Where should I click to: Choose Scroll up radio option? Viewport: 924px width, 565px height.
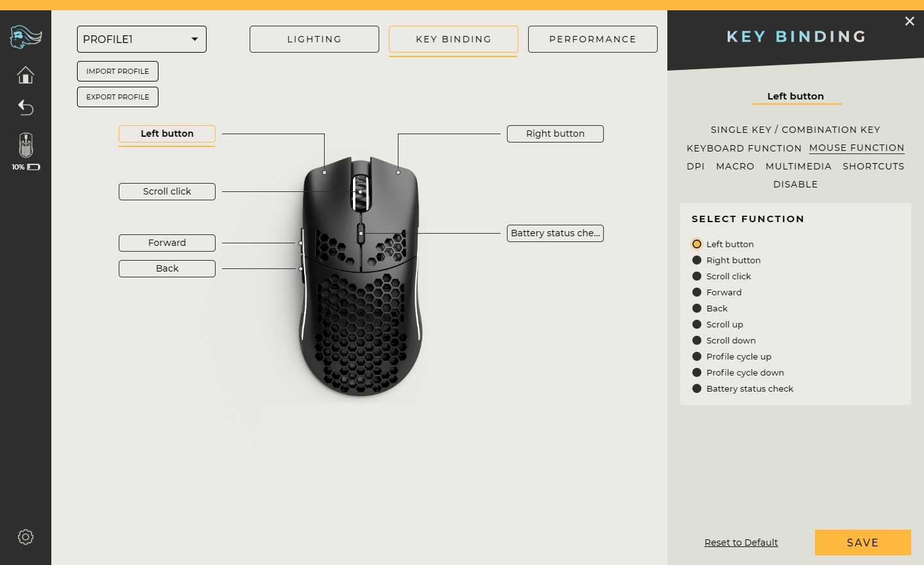[x=697, y=324]
